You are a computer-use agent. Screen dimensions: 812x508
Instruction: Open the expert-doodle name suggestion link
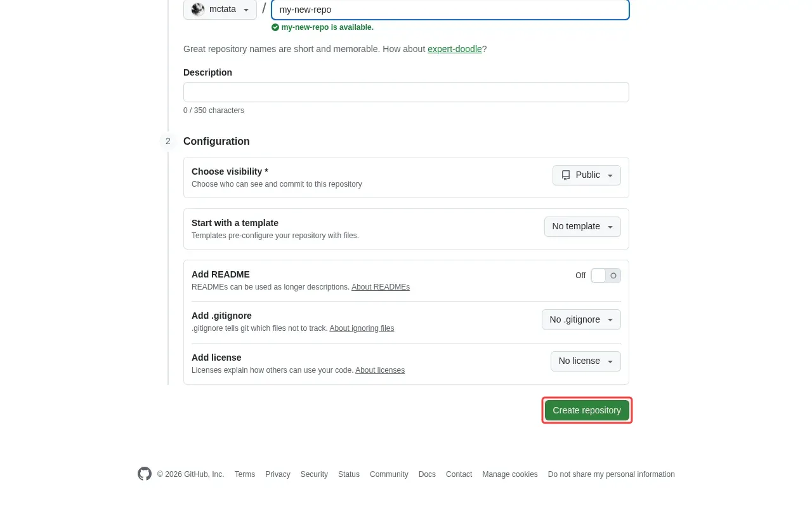[x=455, y=49]
